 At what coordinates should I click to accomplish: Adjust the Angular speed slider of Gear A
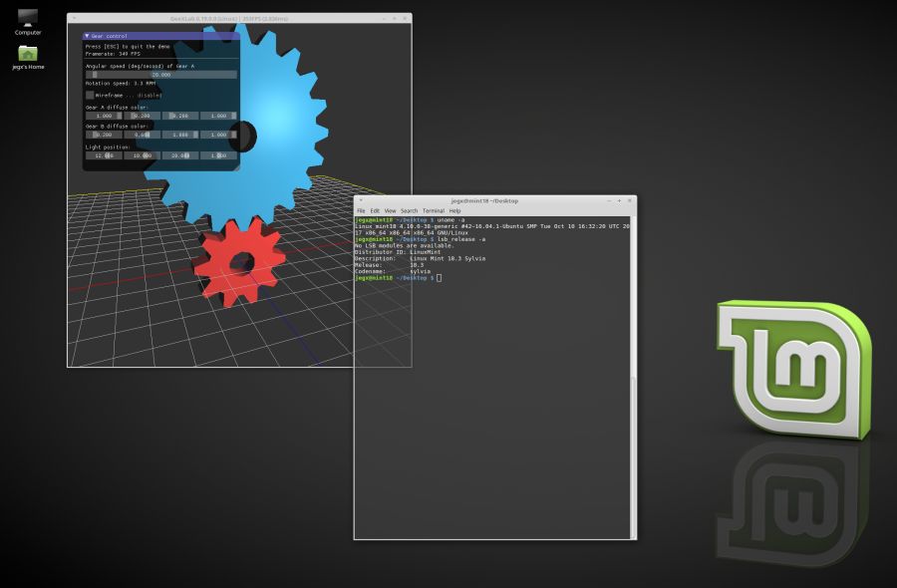coord(160,75)
